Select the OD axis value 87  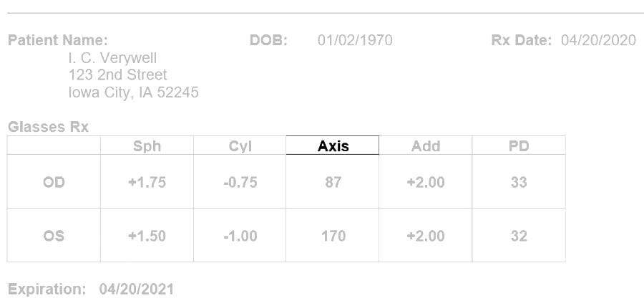(x=333, y=182)
